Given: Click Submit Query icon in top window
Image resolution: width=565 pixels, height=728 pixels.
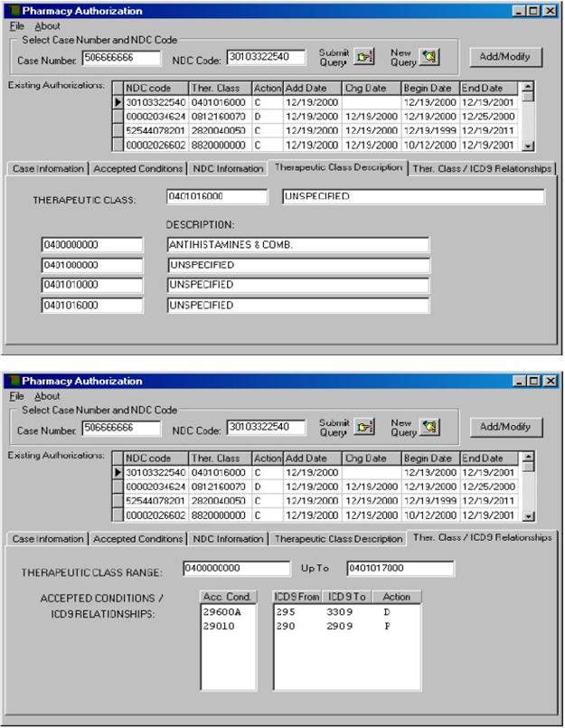Looking at the screenshot, I should click(363, 57).
